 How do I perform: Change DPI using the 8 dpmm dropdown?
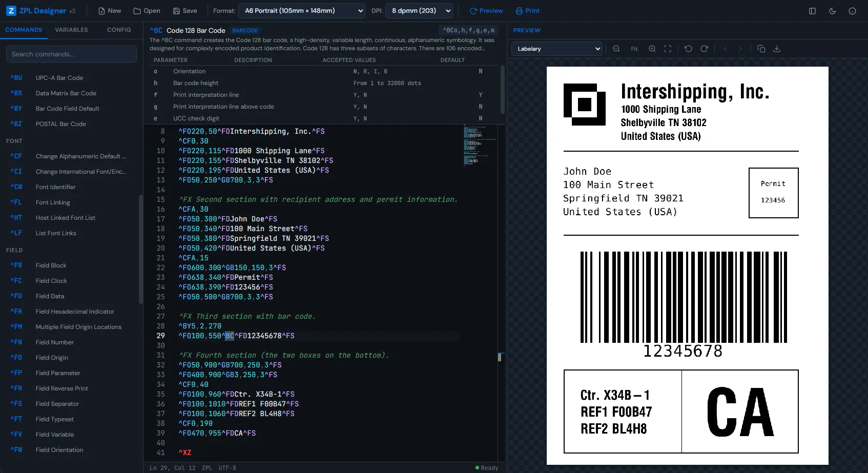(x=419, y=11)
